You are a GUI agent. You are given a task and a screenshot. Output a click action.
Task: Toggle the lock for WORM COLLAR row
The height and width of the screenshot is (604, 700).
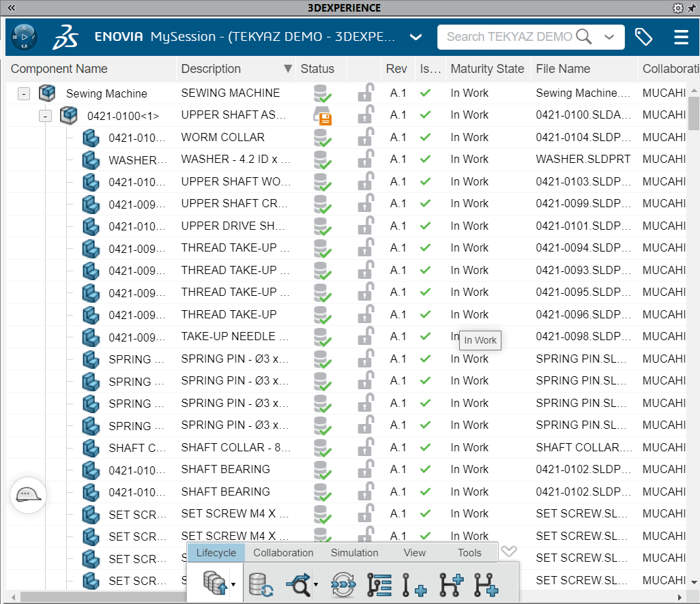[366, 137]
